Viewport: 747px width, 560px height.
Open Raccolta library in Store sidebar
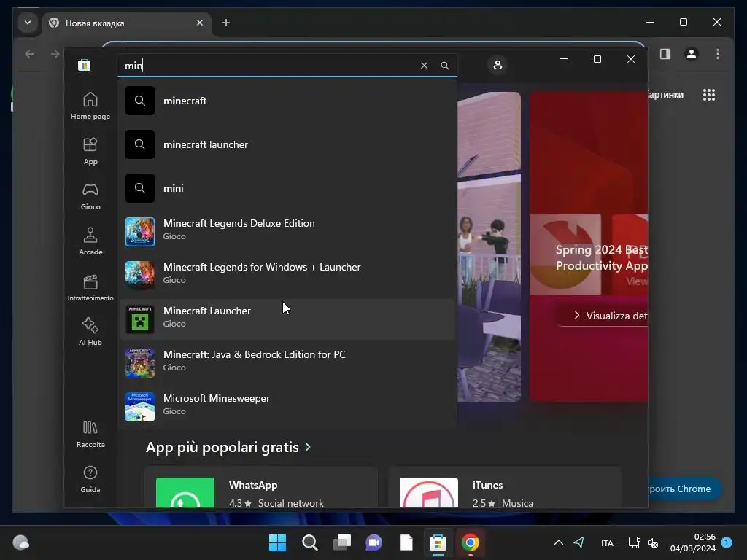click(x=90, y=435)
